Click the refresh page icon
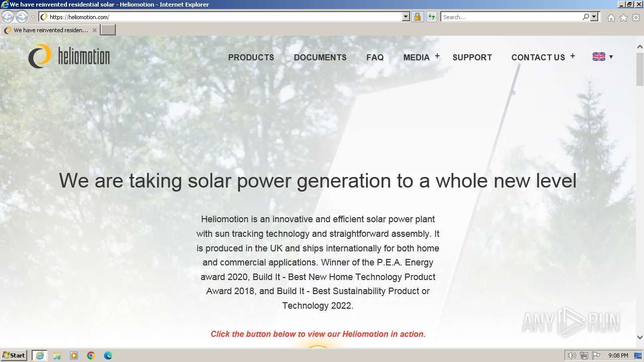This screenshot has height=362, width=644. pyautogui.click(x=431, y=17)
